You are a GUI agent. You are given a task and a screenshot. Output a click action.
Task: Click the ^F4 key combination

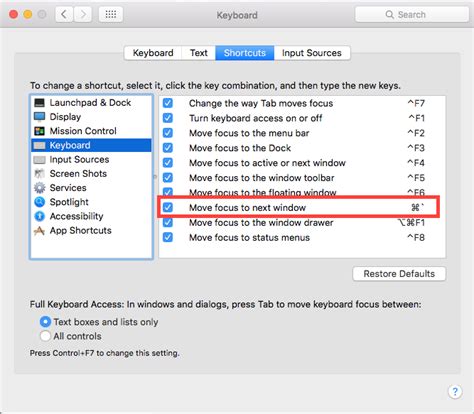416,163
